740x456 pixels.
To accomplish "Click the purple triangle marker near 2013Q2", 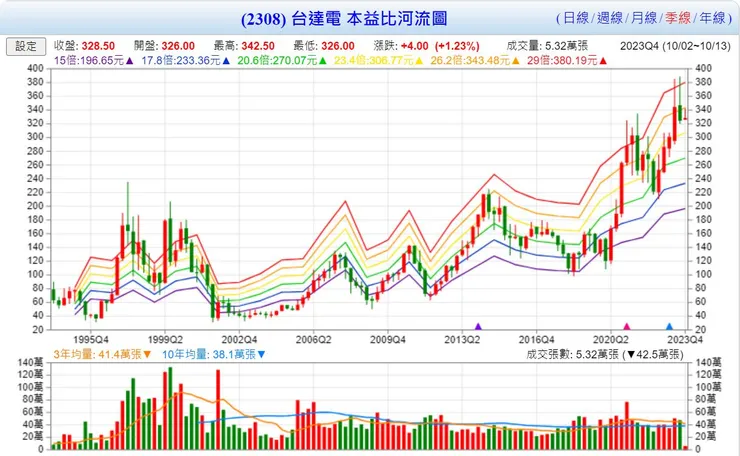I will click(478, 326).
